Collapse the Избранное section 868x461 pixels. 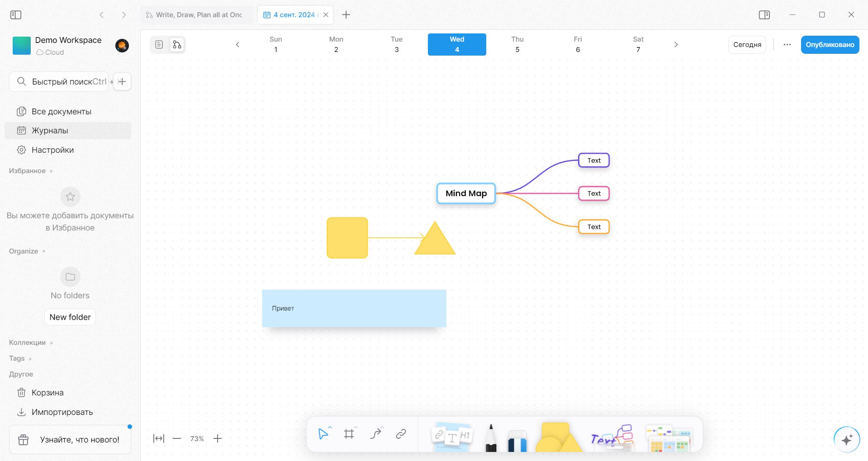pyautogui.click(x=31, y=171)
